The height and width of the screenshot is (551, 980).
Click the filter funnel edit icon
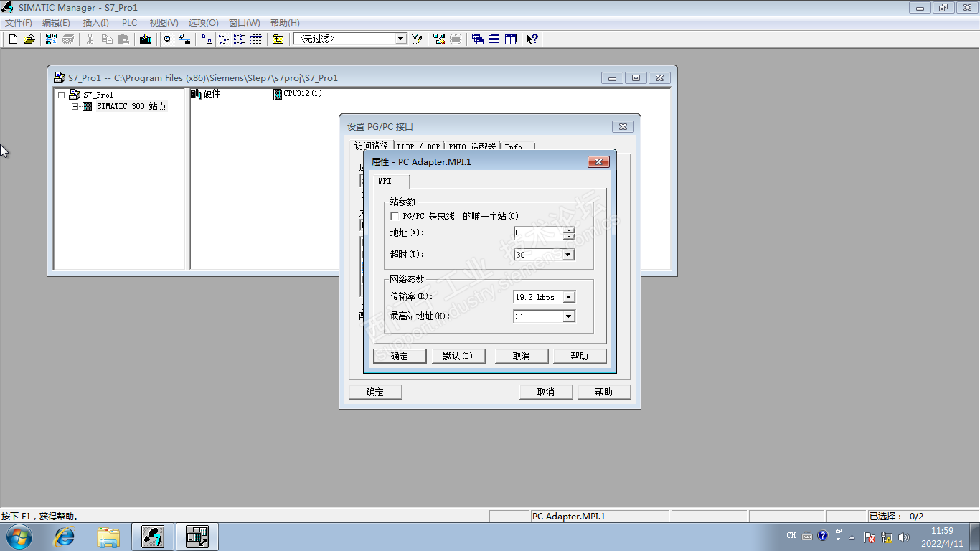tap(417, 39)
